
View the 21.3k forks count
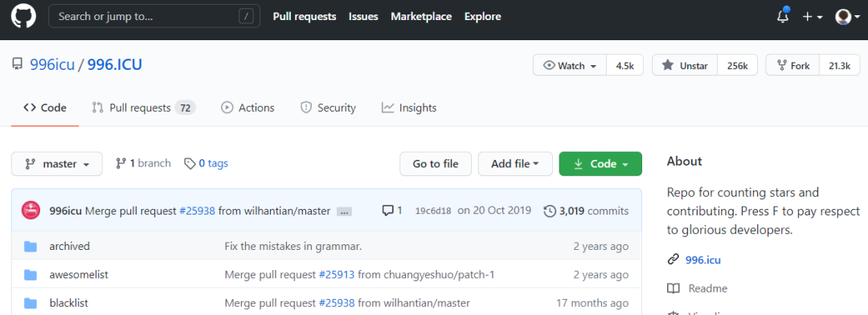(x=839, y=65)
